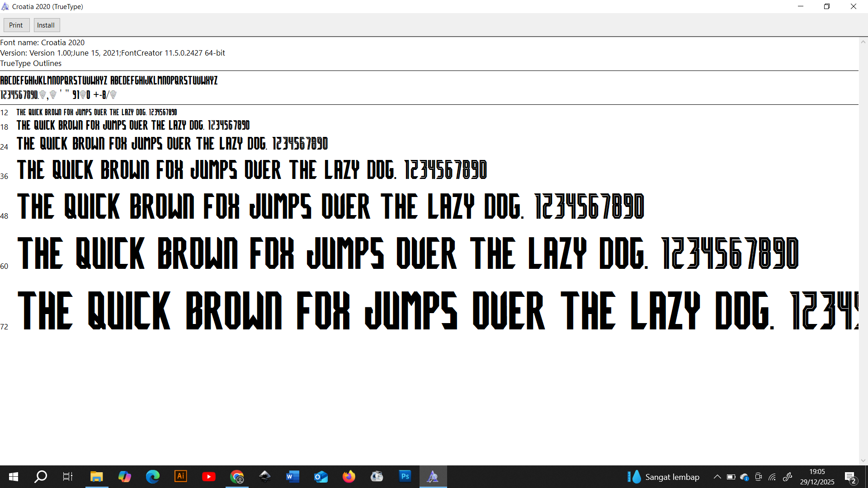
Task: Install the Croatia 2020 font
Action: [46, 25]
